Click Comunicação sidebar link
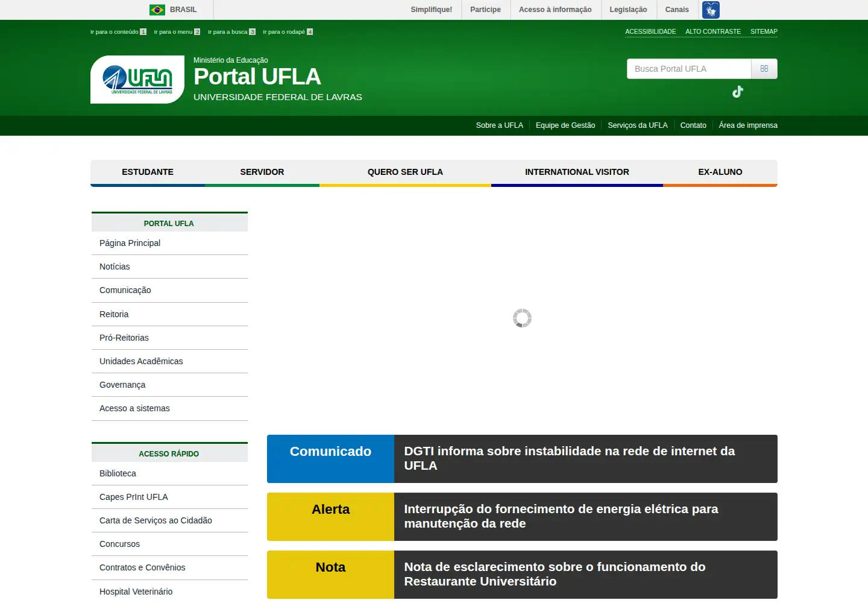Screen dimensions: 868x603 pyautogui.click(x=169, y=290)
